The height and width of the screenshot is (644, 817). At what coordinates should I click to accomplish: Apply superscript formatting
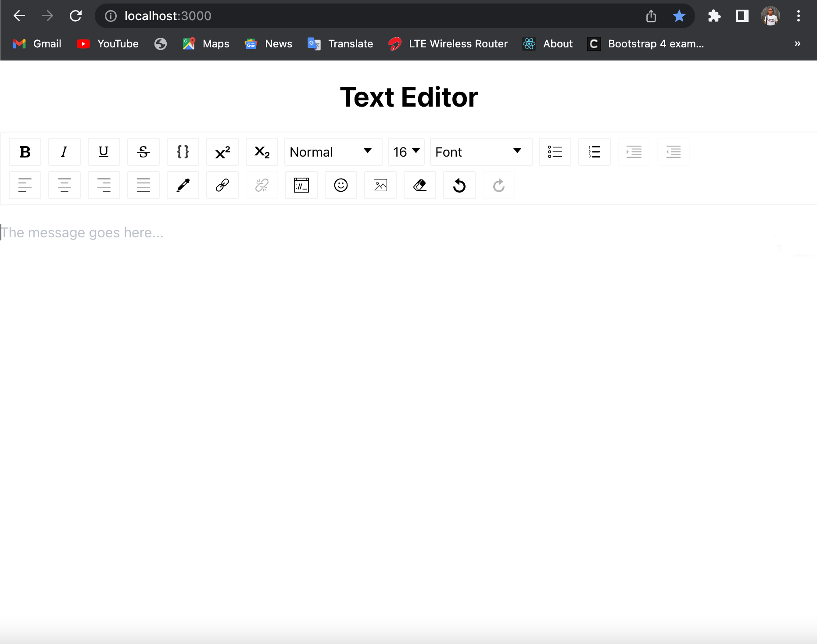(x=222, y=152)
